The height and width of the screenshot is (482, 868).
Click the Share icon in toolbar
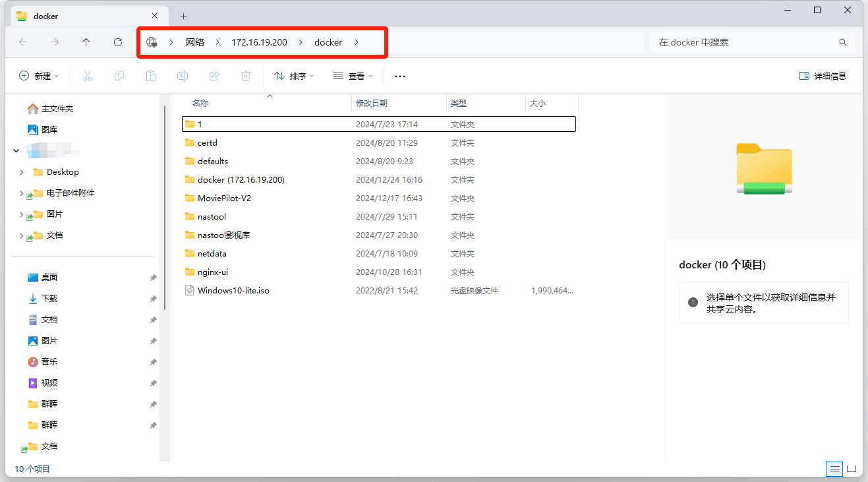point(214,76)
